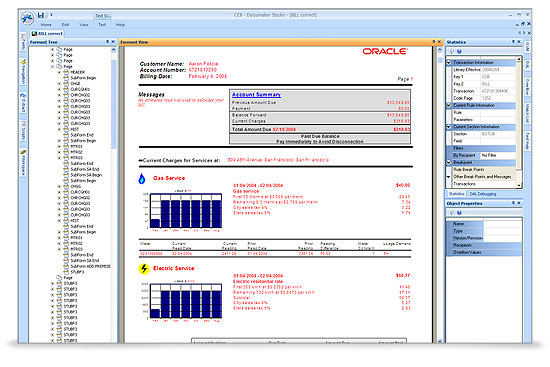Viewport: 550px width, 367px height.
Task: Expand the HEADER node in Formset Tree
Action: 59,72
